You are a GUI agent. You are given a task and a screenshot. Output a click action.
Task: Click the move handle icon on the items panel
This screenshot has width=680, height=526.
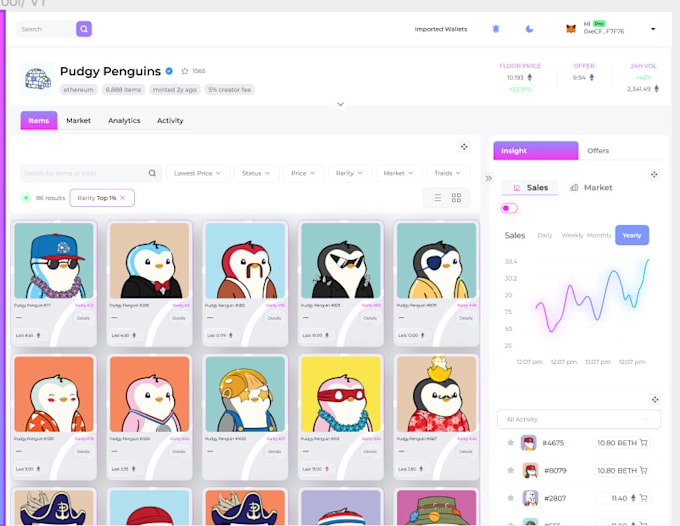coord(464,147)
